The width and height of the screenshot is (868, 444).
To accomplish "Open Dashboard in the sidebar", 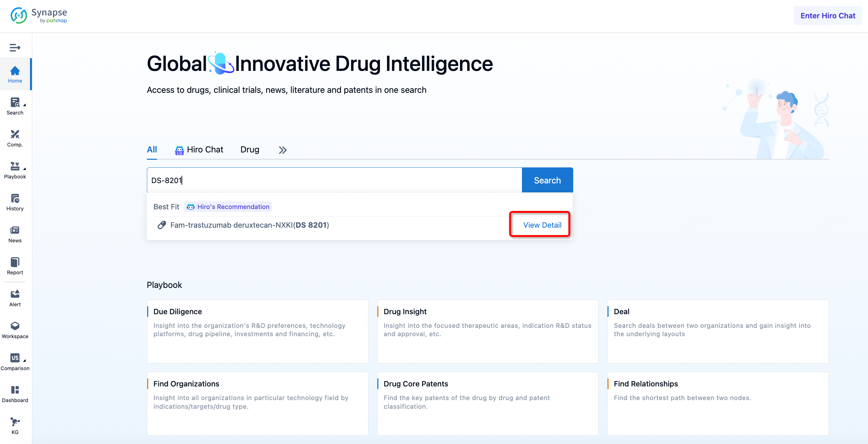I will pos(15,394).
